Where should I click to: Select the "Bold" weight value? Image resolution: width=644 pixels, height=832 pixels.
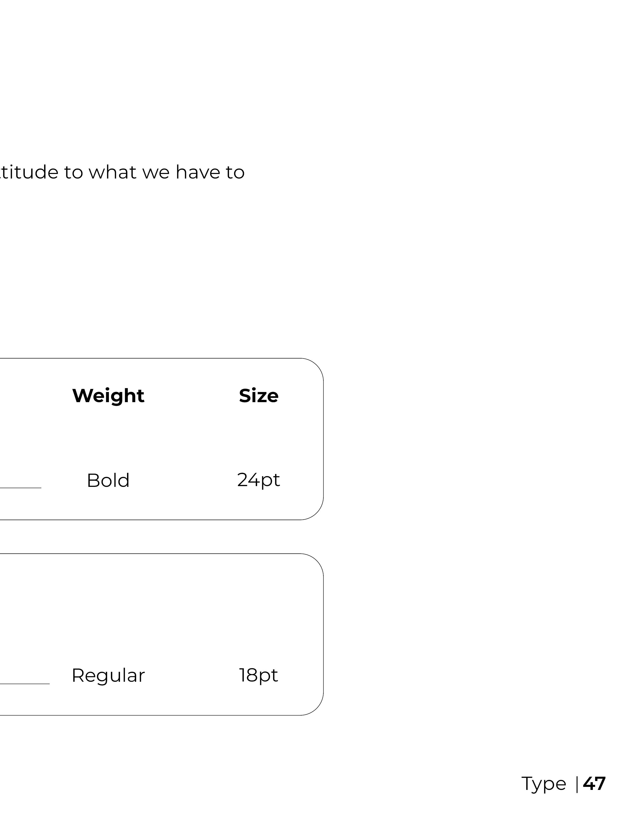tap(108, 480)
